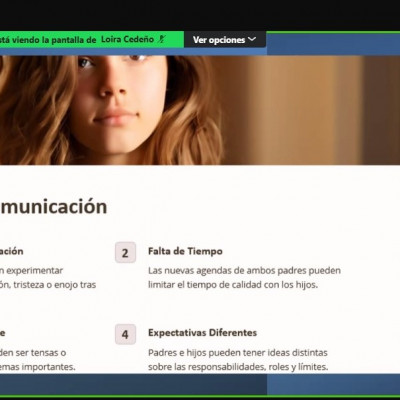This screenshot has width=400, height=400.
Task: Click the text 'Padres e hijos pueden tener ideas distintas'
Action: (238, 353)
